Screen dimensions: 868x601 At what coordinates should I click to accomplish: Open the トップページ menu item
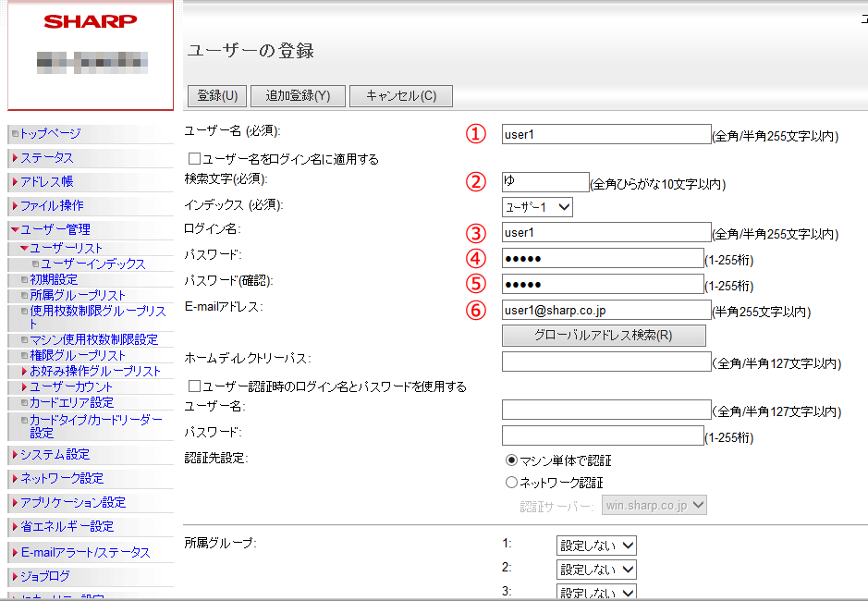(50, 133)
